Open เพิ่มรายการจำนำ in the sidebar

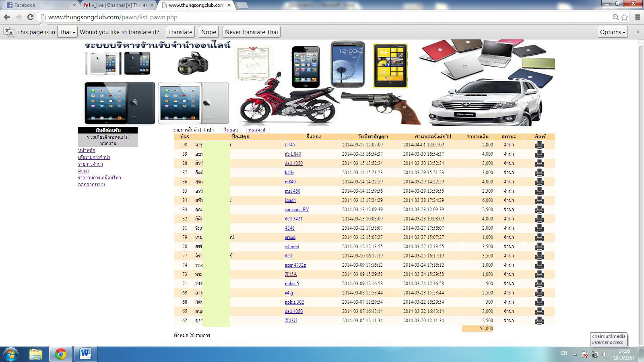94,157
